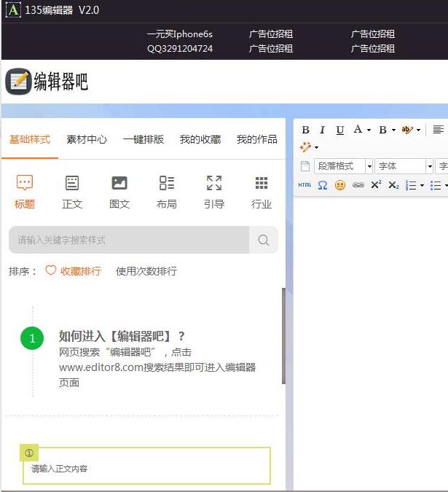
Task: Open font color dropdown arrow
Action: [x=369, y=130]
